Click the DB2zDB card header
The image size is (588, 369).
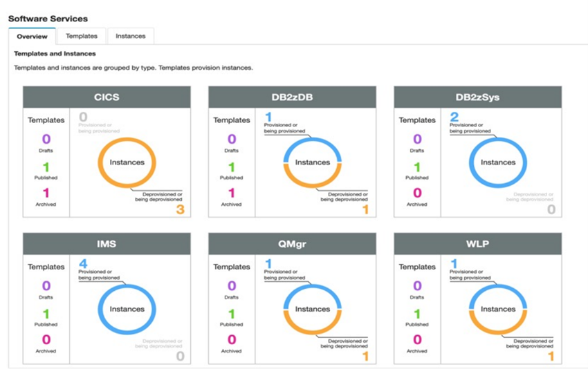(x=292, y=97)
